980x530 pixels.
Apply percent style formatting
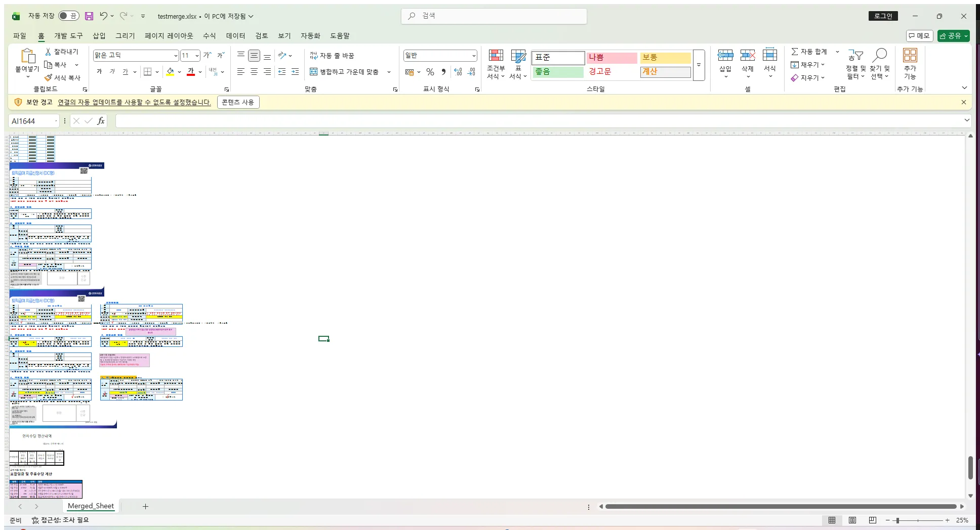point(430,72)
